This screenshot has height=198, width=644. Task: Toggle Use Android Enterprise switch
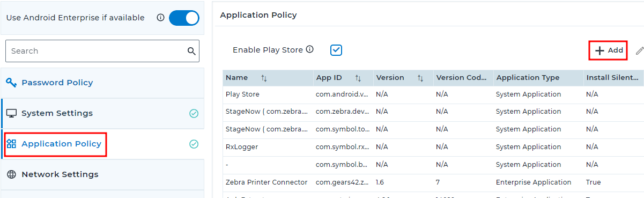184,18
